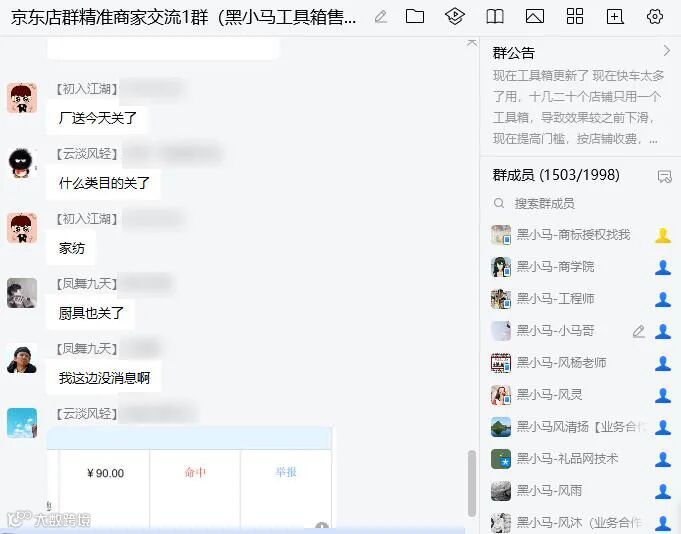This screenshot has width=681, height=534.
Task: Click admin icon beside 黑小马-工程师
Action: point(663,300)
